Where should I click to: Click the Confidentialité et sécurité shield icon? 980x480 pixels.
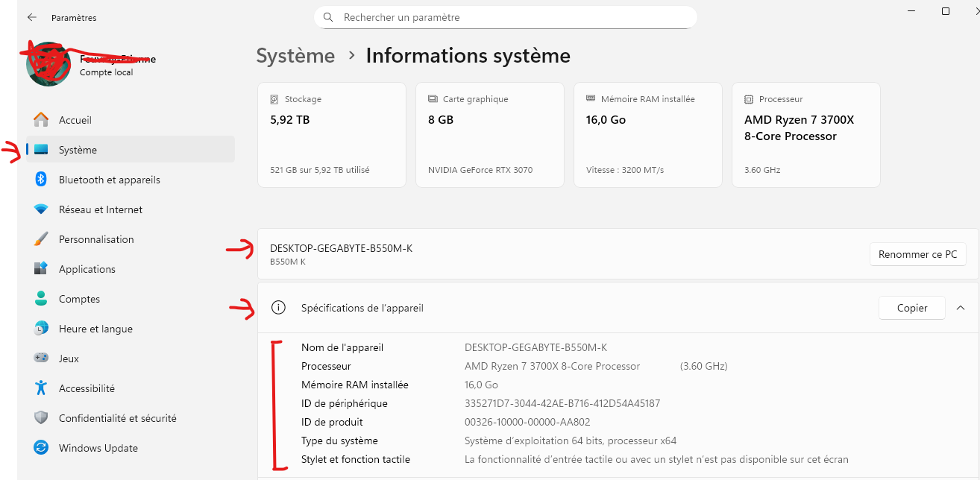(x=41, y=418)
